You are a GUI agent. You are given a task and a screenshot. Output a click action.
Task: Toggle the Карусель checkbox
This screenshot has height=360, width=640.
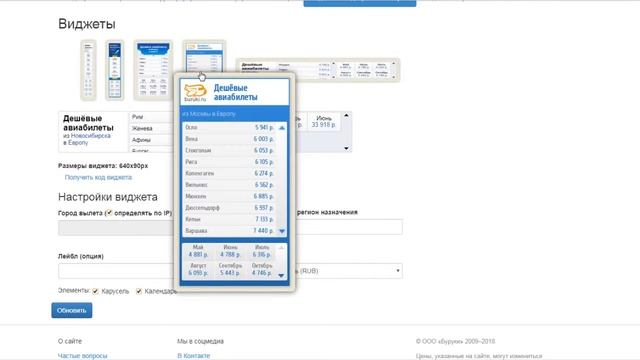[x=95, y=291]
